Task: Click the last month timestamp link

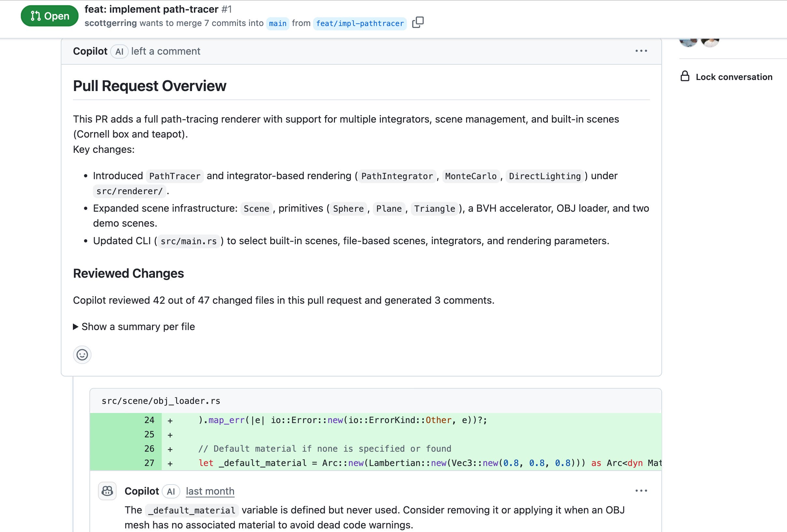Action: coord(210,491)
